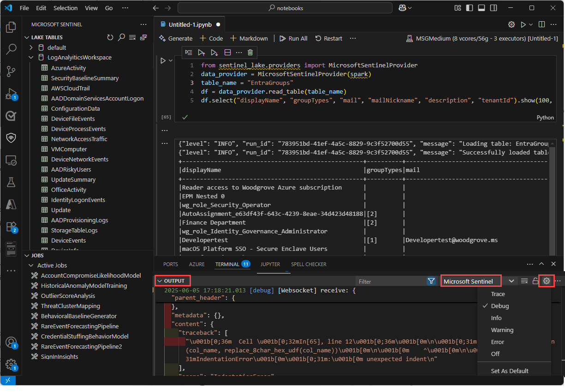Click the output Filter input field
Screen dimensions: 565x392
(x=390, y=281)
